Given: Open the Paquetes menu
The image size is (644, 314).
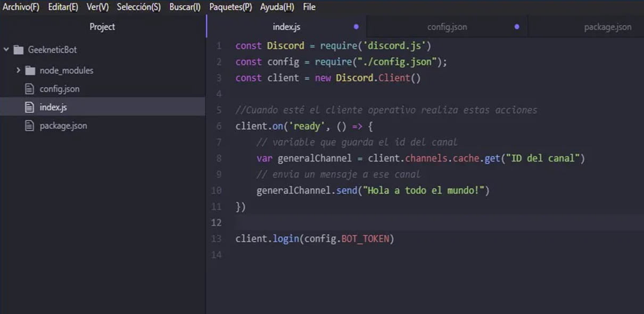Looking at the screenshot, I should tap(230, 7).
